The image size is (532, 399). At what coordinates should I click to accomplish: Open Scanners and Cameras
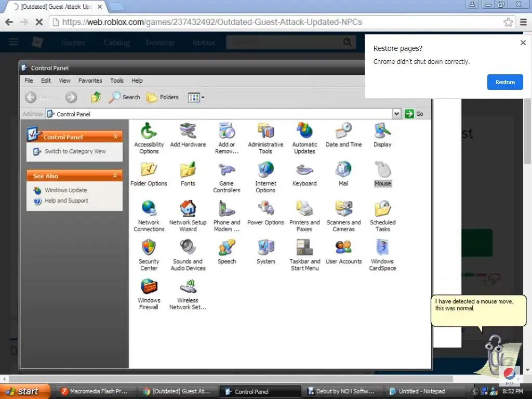tap(343, 216)
